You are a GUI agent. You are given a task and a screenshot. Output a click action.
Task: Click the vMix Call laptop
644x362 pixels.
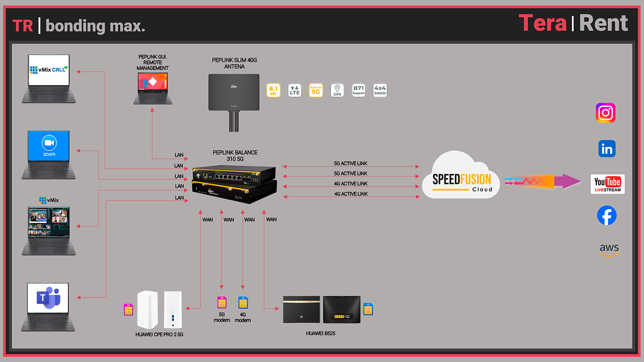point(49,79)
